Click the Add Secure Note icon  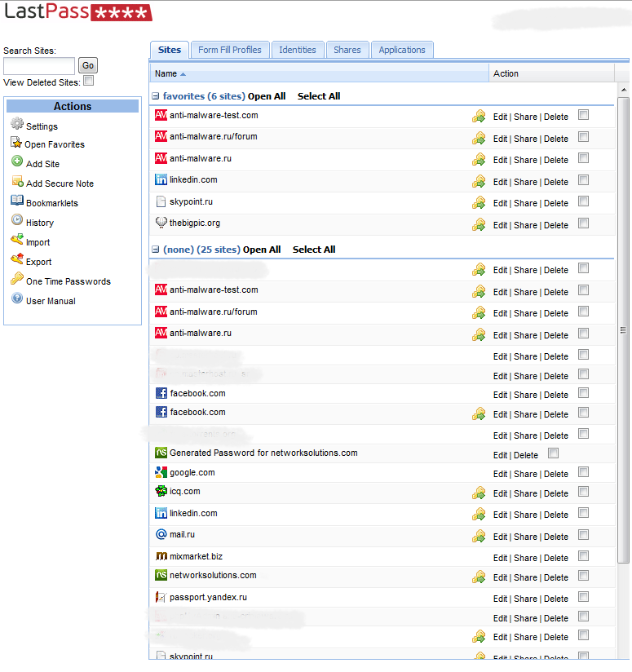18,181
